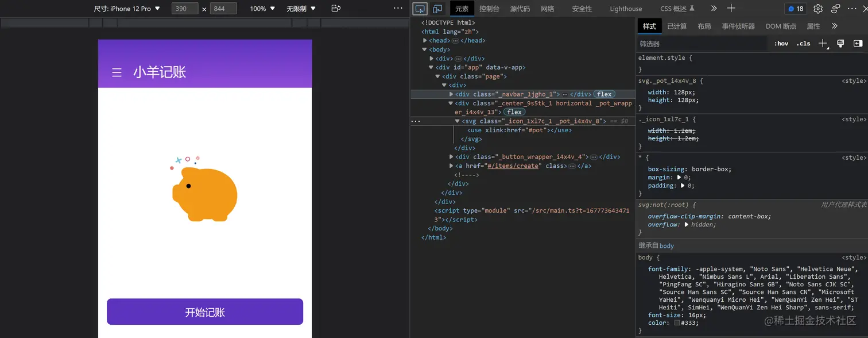Expand overflow shorthand in svg rule
The width and height of the screenshot is (868, 338).
[687, 224]
